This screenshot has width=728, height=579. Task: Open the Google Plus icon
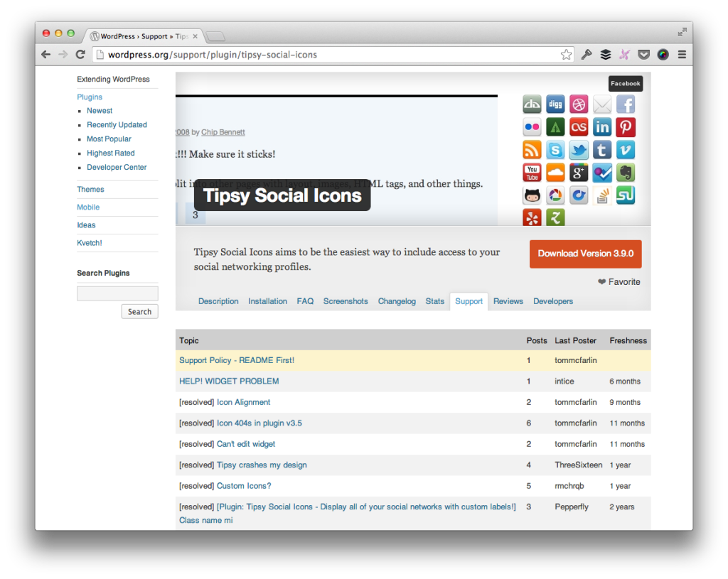(579, 173)
